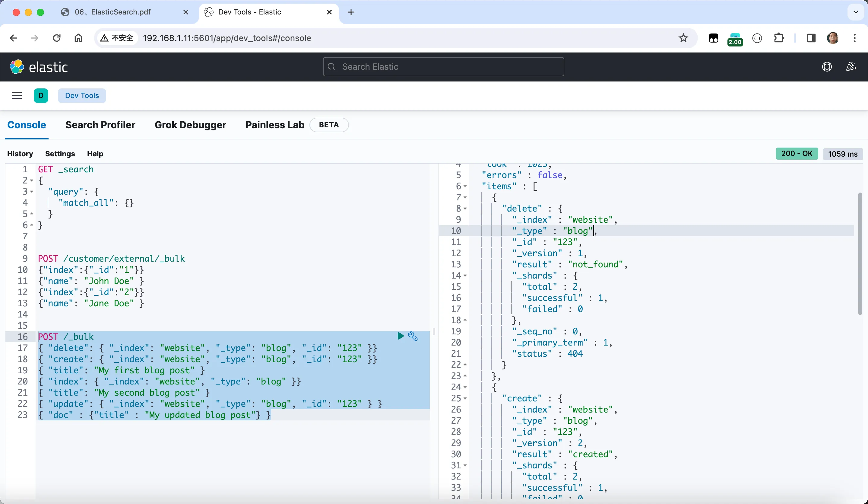
Task: Click the notifications bell icon
Action: [x=852, y=67]
